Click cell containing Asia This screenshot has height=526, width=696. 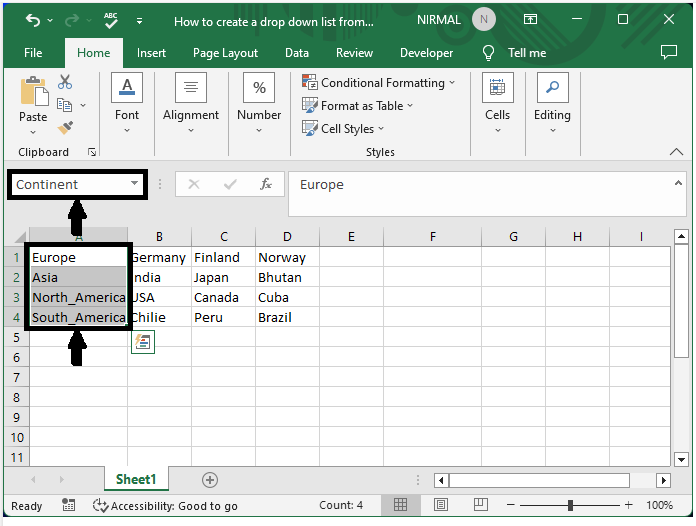(79, 277)
